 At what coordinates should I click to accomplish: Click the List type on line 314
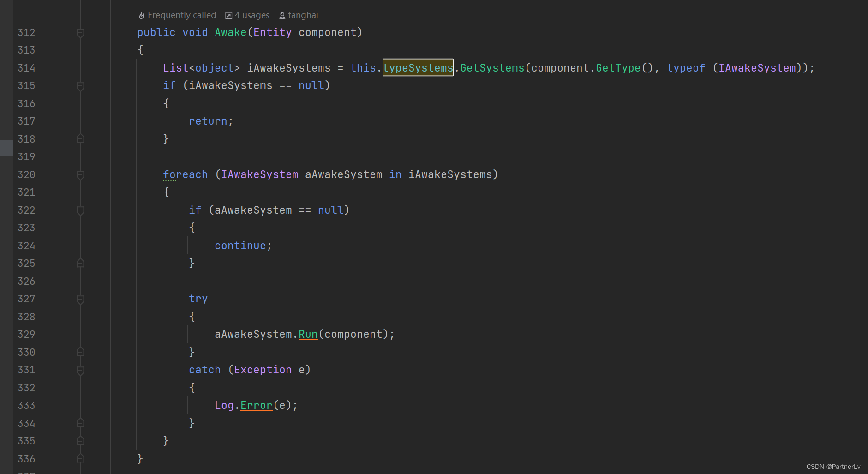[x=176, y=68]
